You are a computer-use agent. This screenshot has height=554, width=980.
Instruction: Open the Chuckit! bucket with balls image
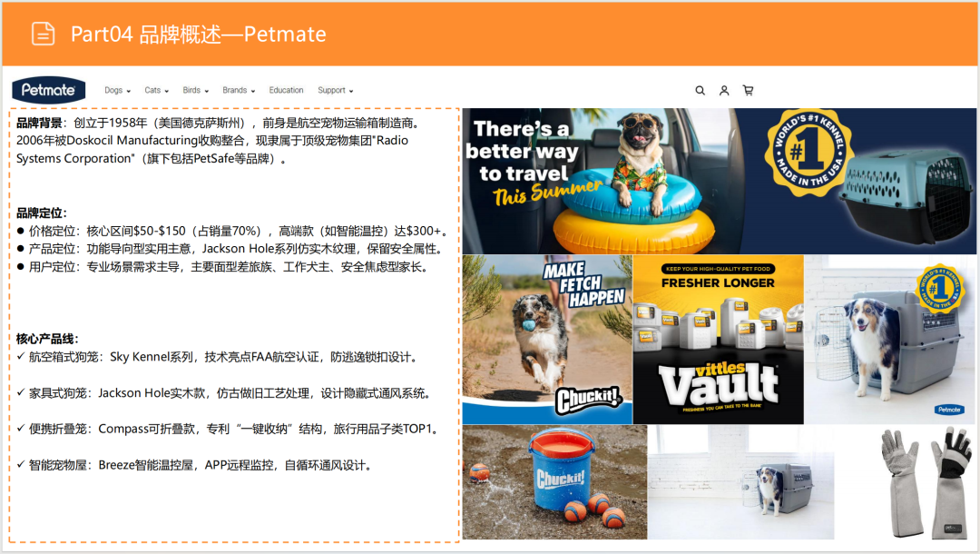click(555, 482)
